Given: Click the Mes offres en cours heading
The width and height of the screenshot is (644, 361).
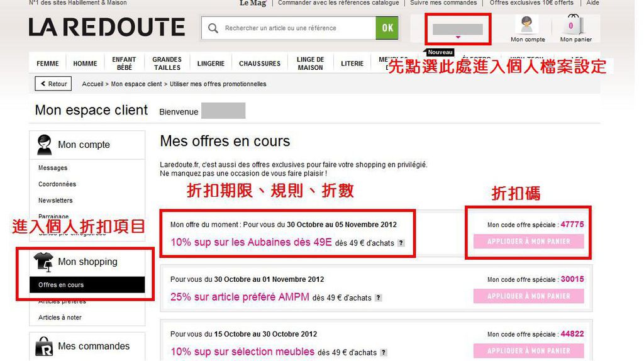Looking at the screenshot, I should click(x=225, y=142).
